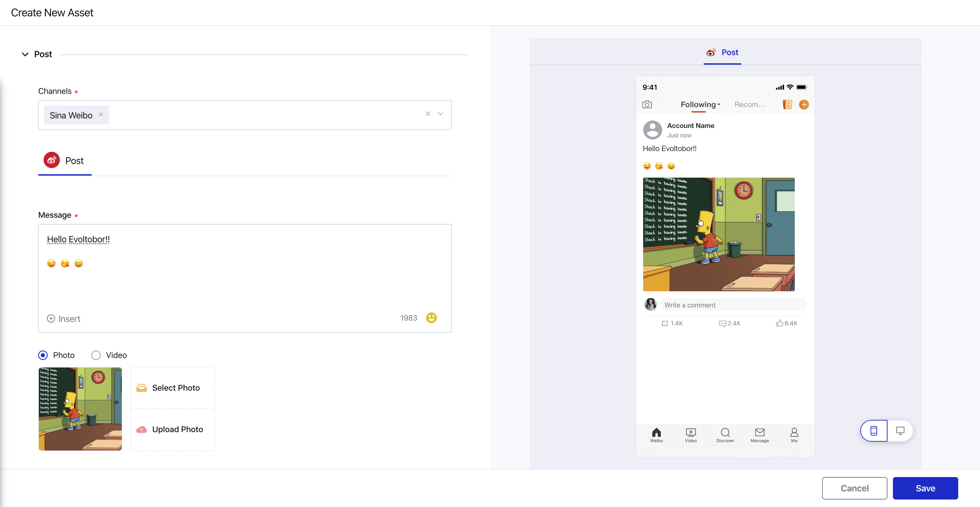Click the emoji smiley icon in toolbar
The image size is (980, 507).
tap(432, 317)
